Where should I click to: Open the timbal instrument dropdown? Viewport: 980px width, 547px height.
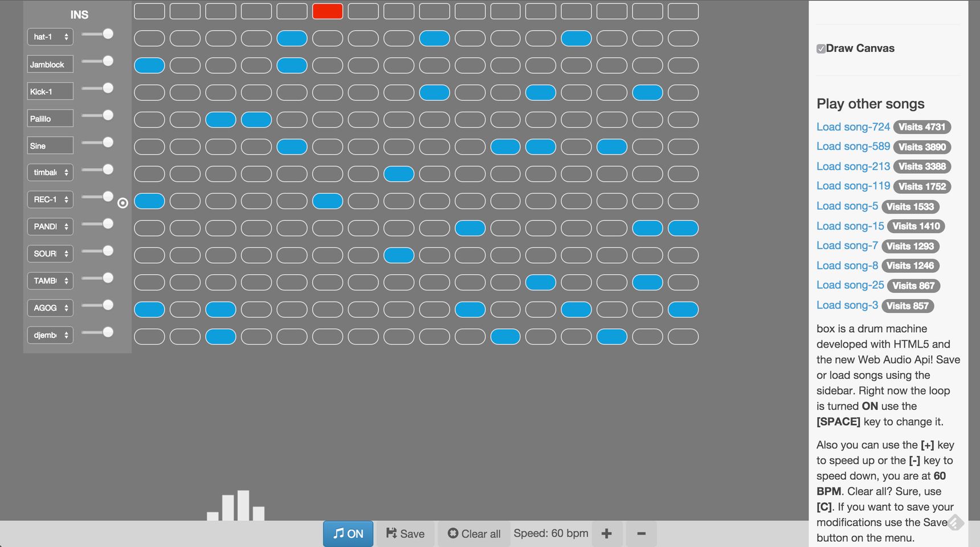[x=50, y=173]
